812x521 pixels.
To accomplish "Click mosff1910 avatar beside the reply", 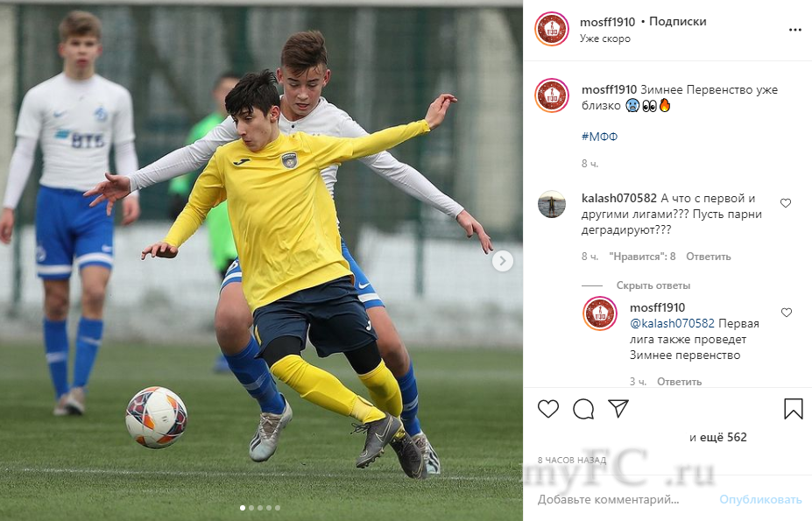I will tap(600, 313).
